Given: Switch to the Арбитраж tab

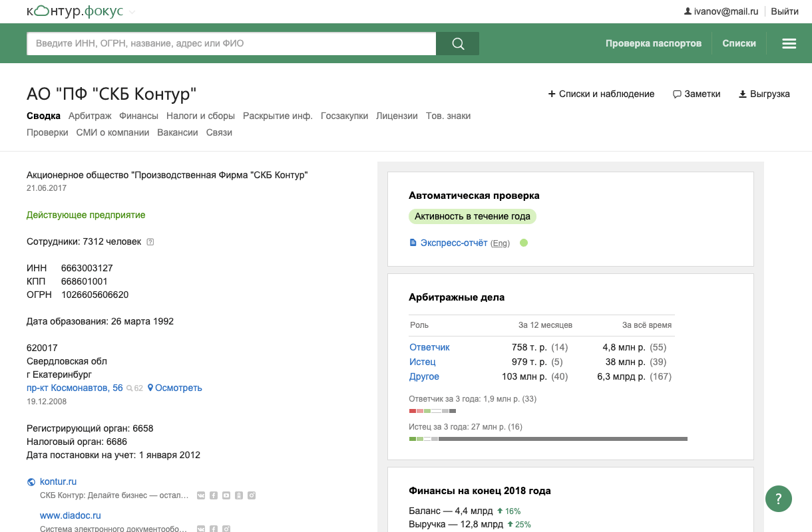Looking at the screenshot, I should 90,116.
